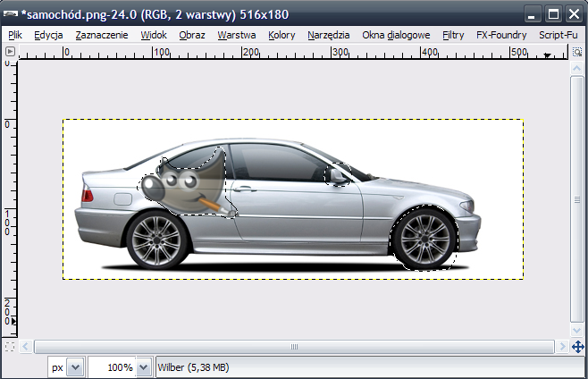Click the vertical scrollbar down arrow
This screenshot has height=379, width=588.
pos(577,331)
